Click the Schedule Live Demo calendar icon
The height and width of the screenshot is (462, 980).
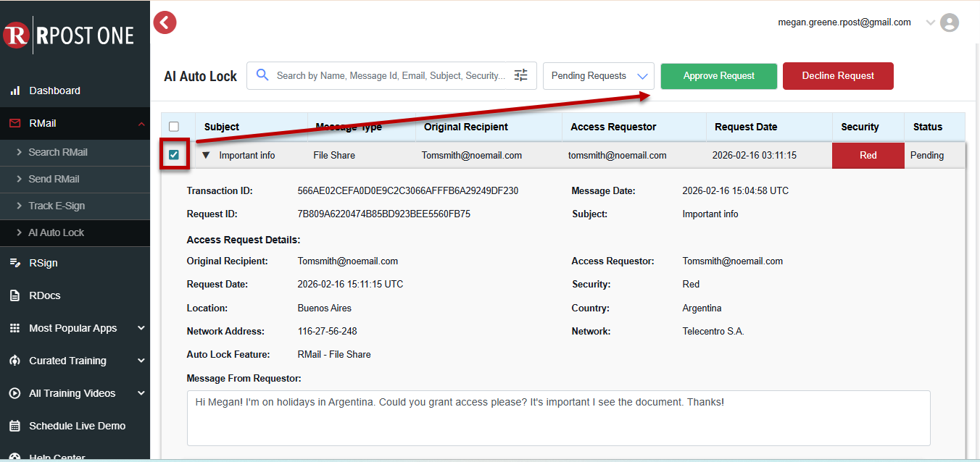14,426
